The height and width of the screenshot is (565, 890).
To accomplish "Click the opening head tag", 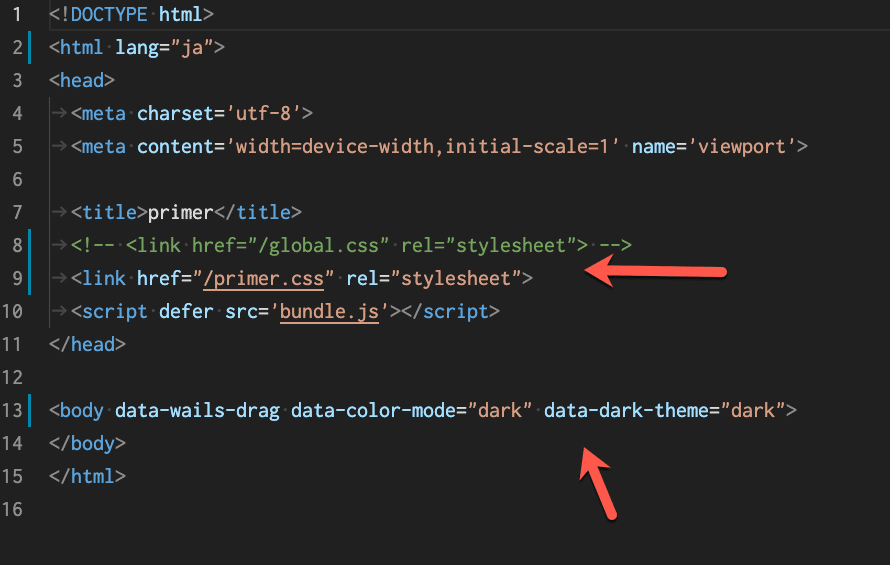I will [82, 80].
